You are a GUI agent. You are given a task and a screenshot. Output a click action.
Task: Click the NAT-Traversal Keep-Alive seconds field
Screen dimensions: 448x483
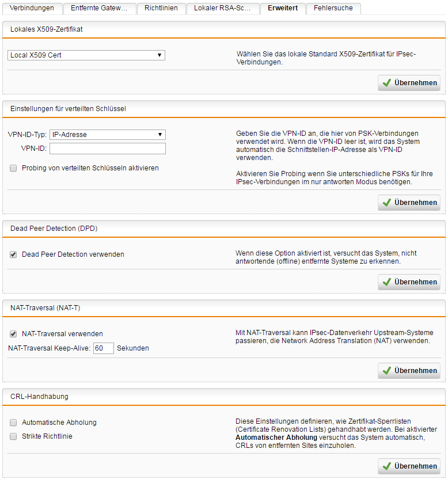point(104,348)
